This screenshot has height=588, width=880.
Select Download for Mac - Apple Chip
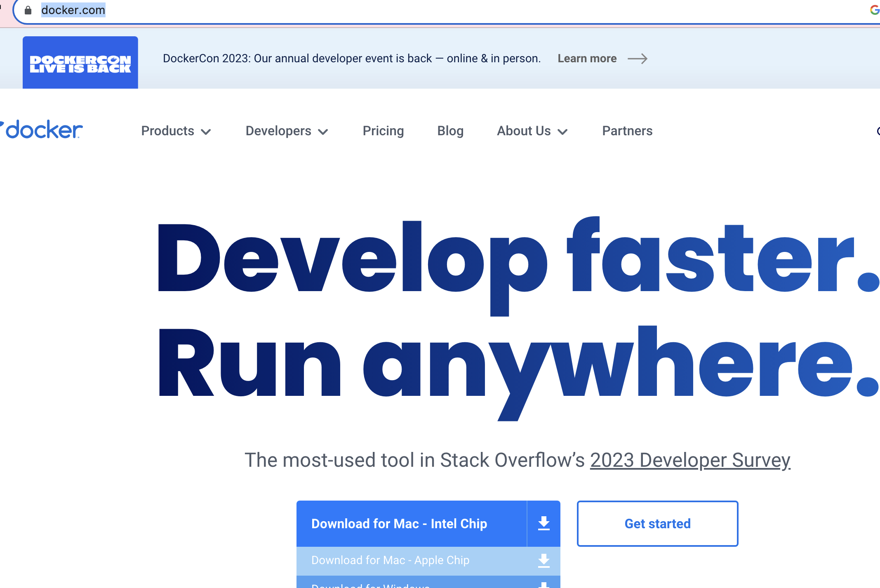(390, 560)
